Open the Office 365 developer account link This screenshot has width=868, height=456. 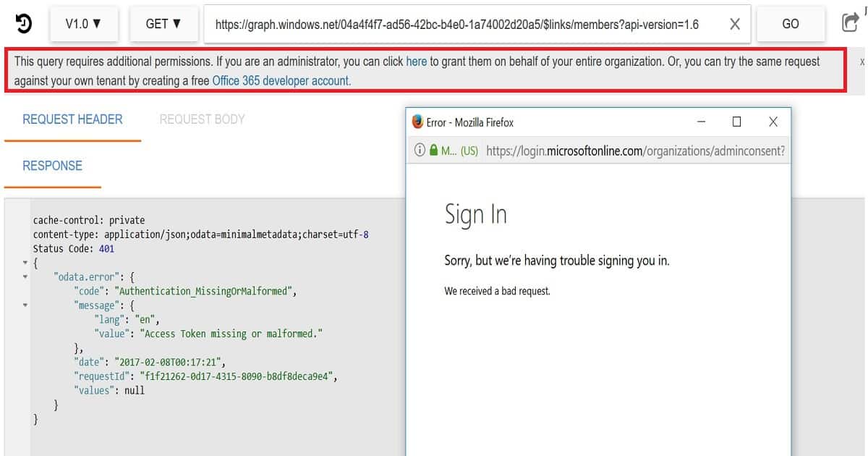click(281, 81)
